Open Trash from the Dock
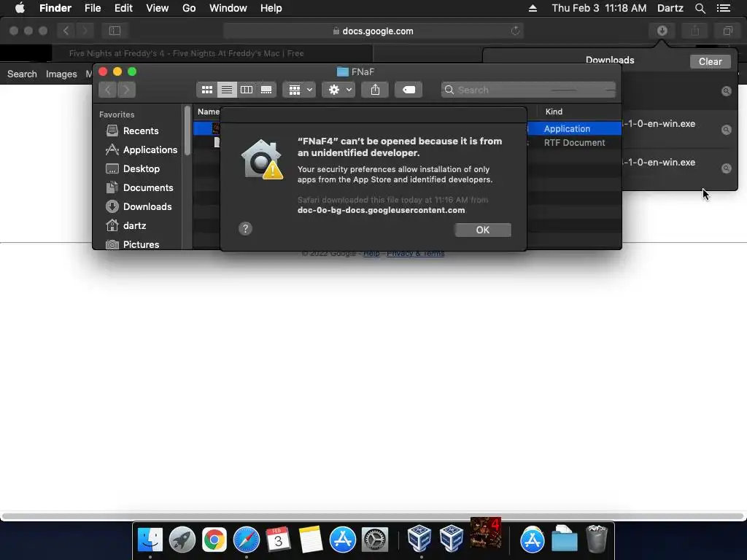The height and width of the screenshot is (560, 747). click(x=597, y=539)
